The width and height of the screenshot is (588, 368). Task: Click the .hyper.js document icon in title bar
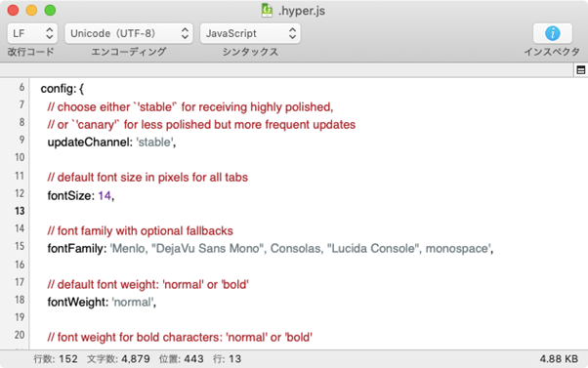click(267, 11)
